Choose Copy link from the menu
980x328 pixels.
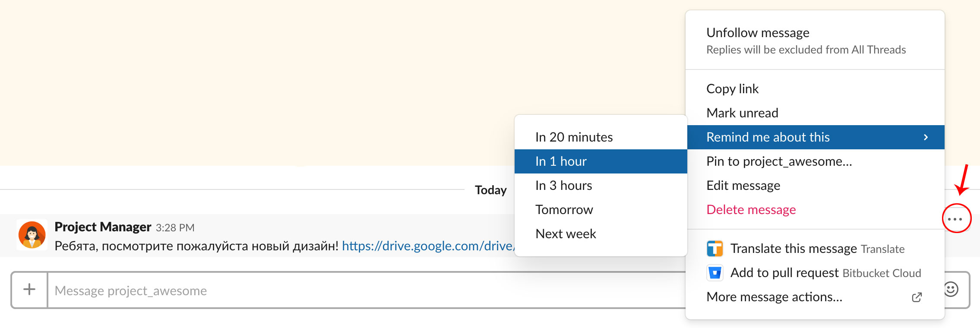[732, 89]
